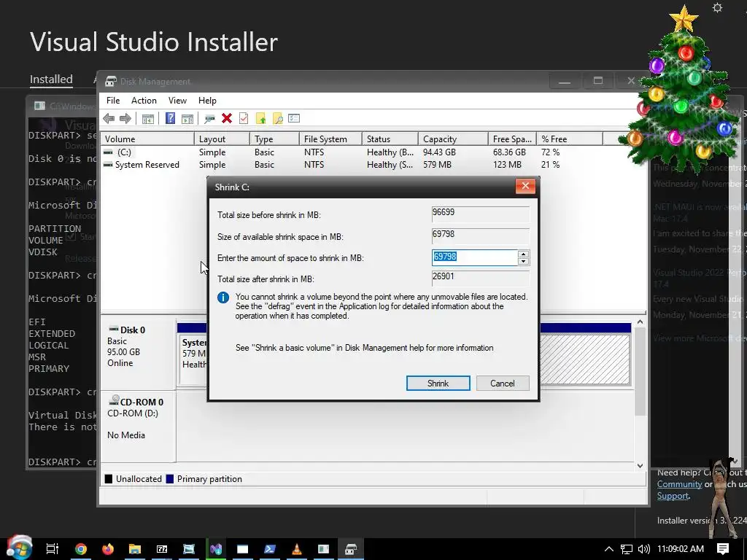Open the View menu
This screenshot has width=747, height=560.
(x=177, y=101)
